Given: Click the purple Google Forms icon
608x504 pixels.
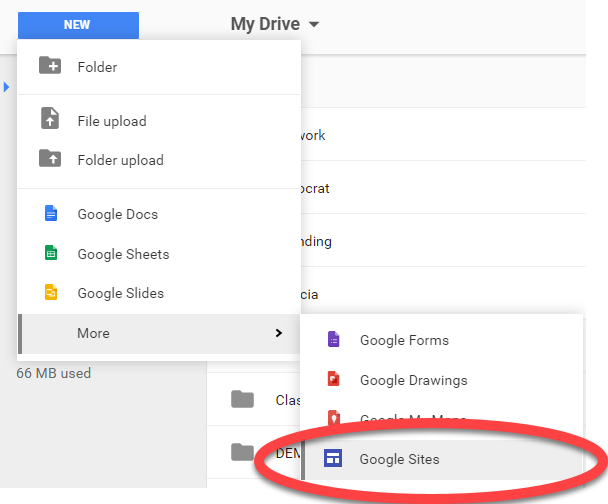Looking at the screenshot, I should (x=333, y=340).
